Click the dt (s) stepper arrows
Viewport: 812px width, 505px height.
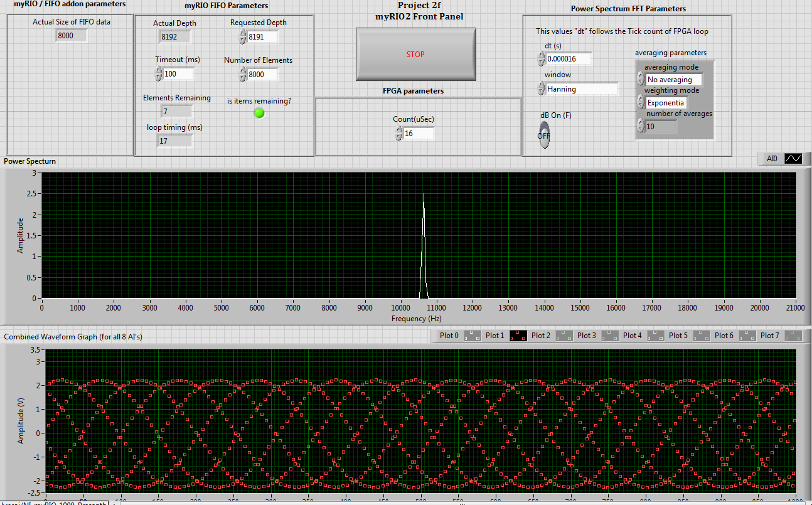542,59
